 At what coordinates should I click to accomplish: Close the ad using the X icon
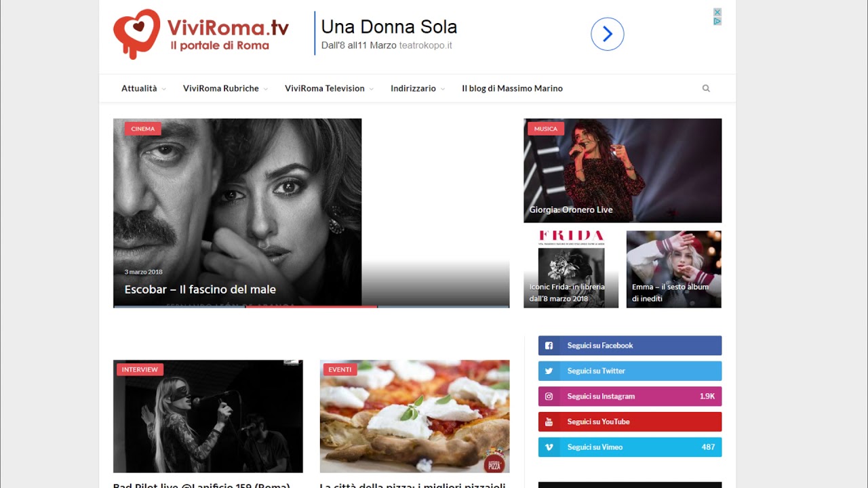pyautogui.click(x=717, y=12)
